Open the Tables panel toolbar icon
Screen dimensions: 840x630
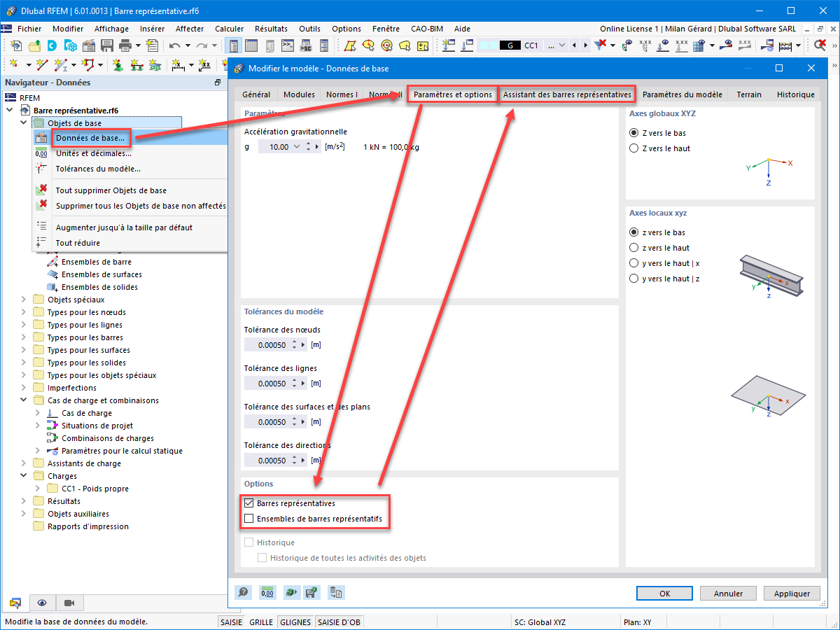253,45
